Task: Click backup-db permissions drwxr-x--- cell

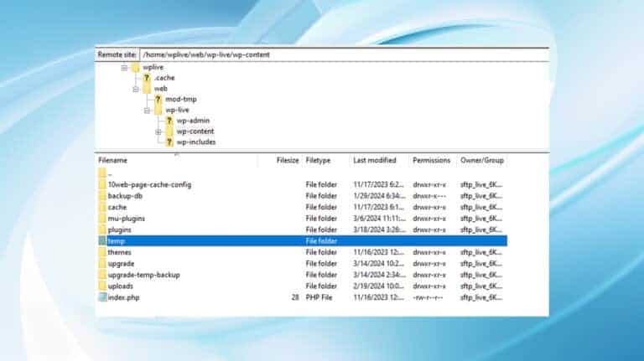Action: [429, 196]
